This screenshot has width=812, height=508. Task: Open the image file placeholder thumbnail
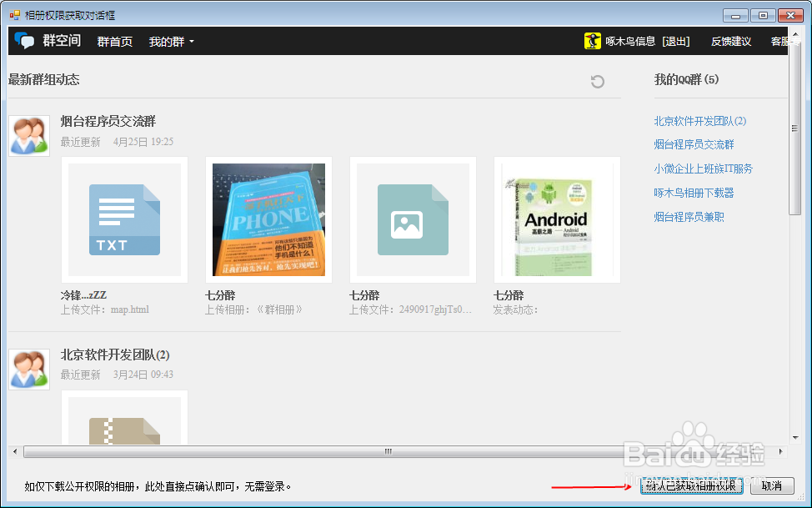point(413,219)
